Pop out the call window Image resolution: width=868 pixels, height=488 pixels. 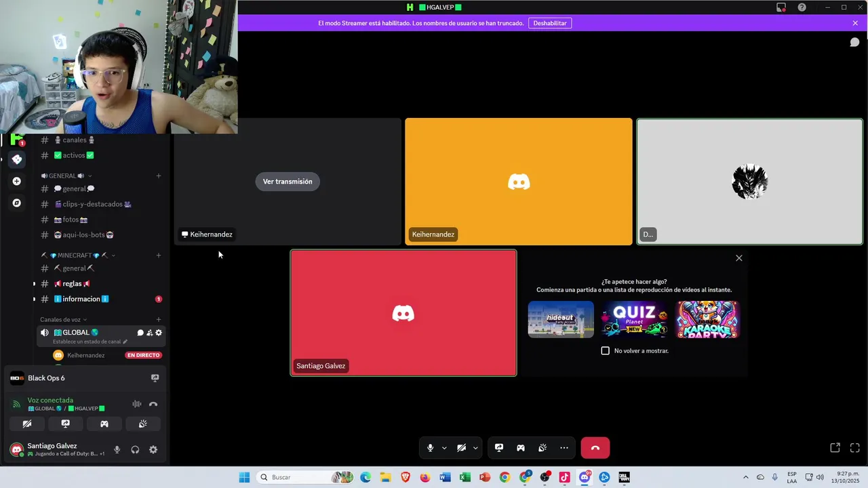pos(835,448)
